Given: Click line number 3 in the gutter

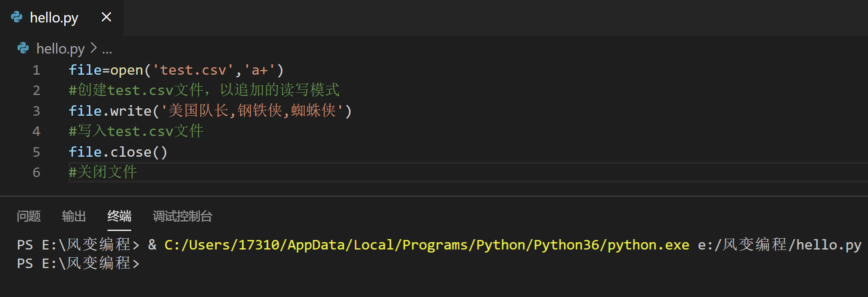Looking at the screenshot, I should click(x=36, y=111).
